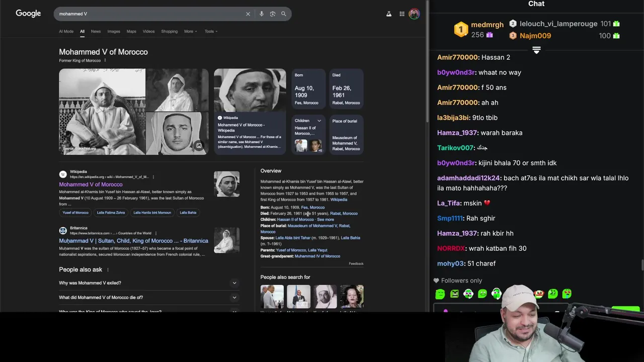
Task: Click the Wikipedia result thumbnail image
Action: [226, 184]
